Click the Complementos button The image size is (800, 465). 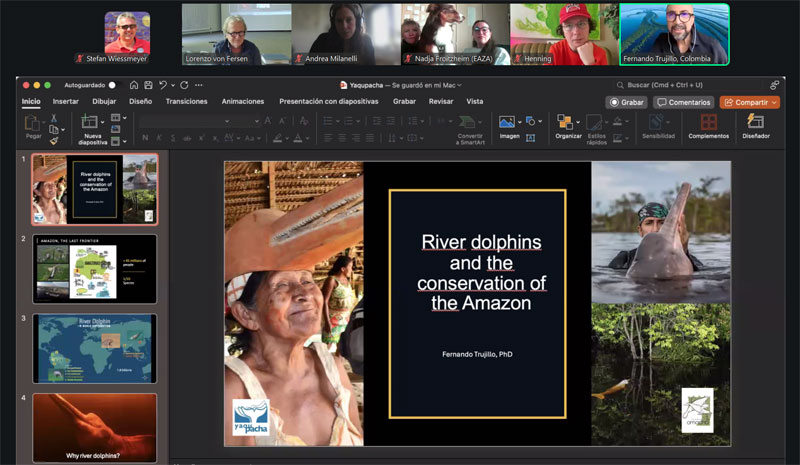point(708,127)
